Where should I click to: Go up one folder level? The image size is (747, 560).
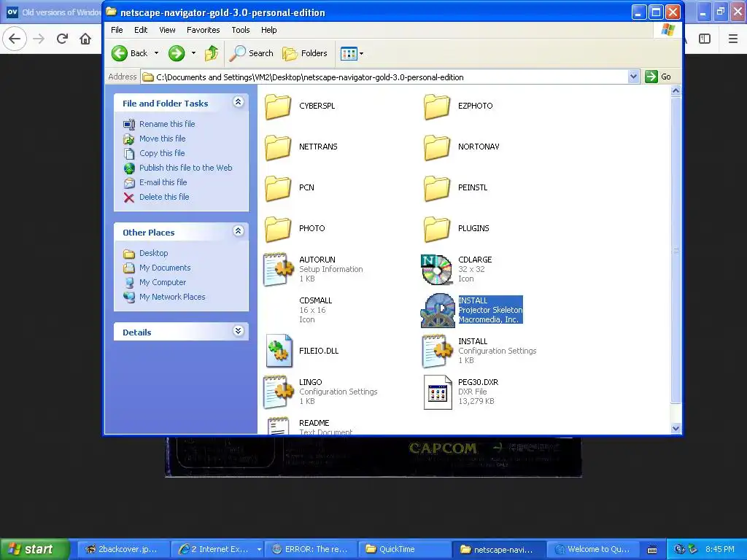click(x=212, y=53)
